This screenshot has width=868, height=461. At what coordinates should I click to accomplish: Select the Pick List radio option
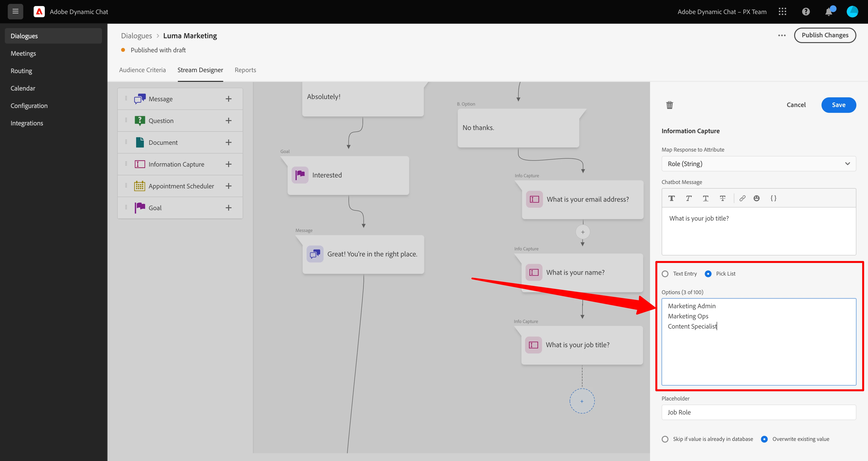coord(708,274)
